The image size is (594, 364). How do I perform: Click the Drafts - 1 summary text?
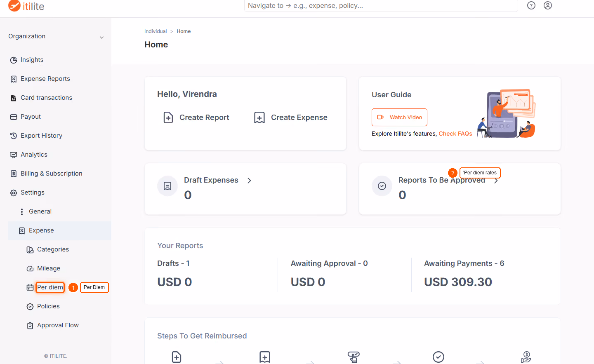173,263
